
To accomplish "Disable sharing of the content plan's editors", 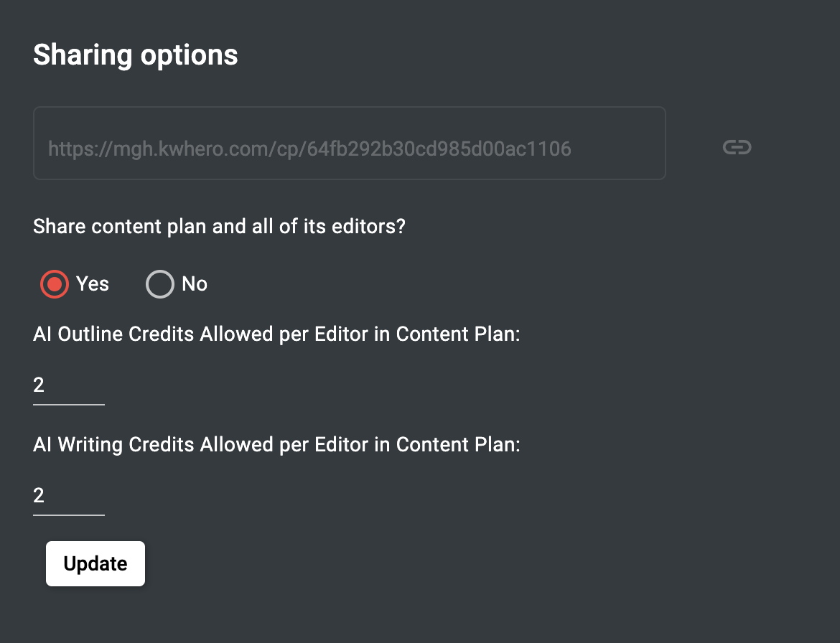I will 160,283.
